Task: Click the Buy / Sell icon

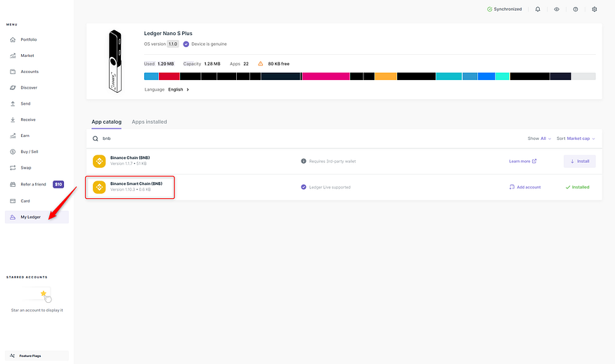Action: pos(13,152)
